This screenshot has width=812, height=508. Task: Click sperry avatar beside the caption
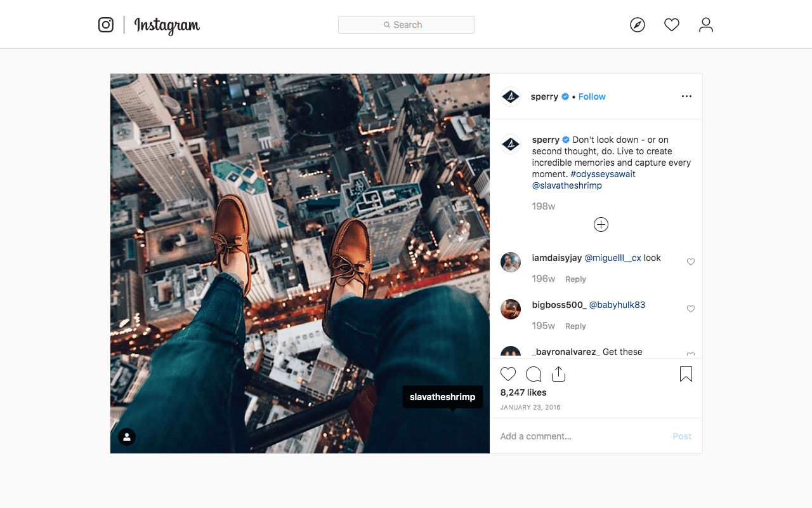[x=511, y=145]
